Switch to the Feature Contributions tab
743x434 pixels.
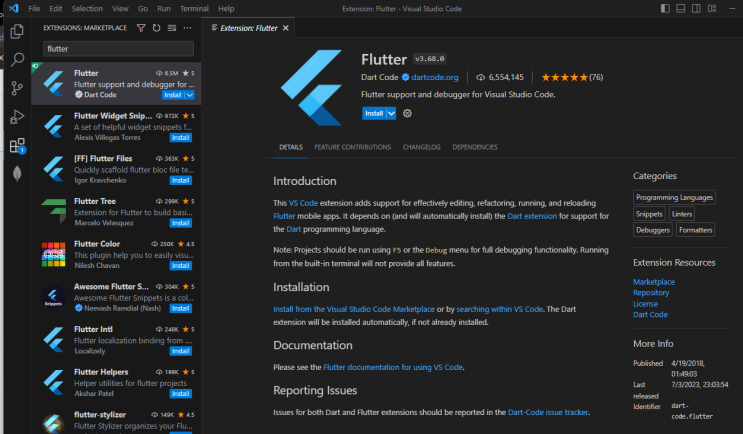pos(353,147)
